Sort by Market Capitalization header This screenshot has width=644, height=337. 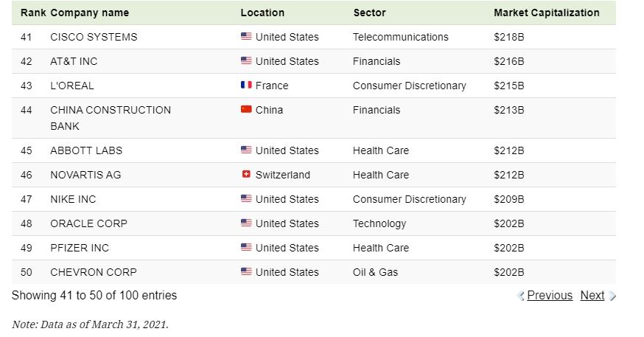coord(546,13)
